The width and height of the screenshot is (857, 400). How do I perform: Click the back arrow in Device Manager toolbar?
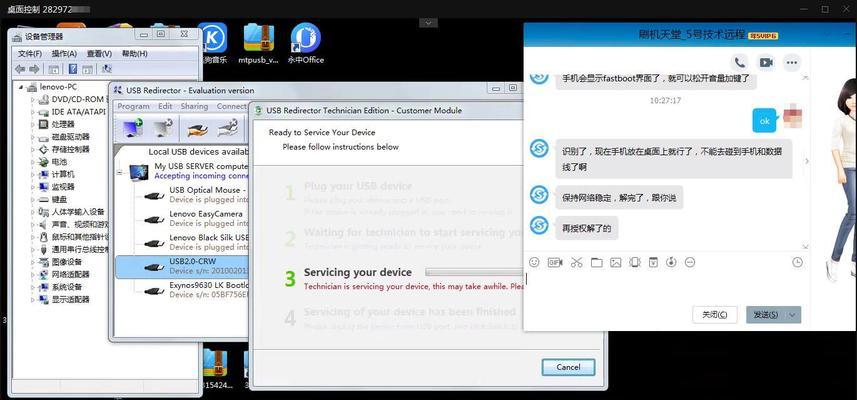tap(20, 69)
